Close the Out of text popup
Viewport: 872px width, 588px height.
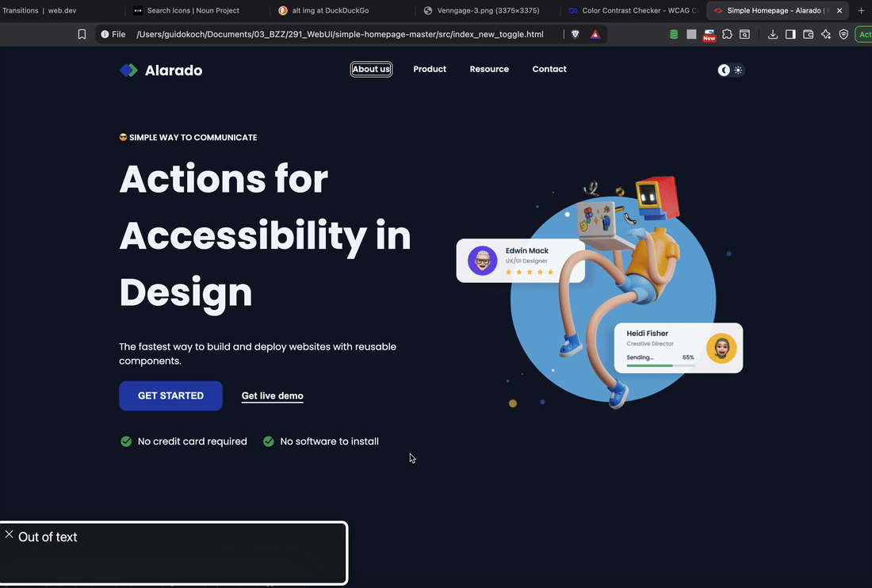9,535
